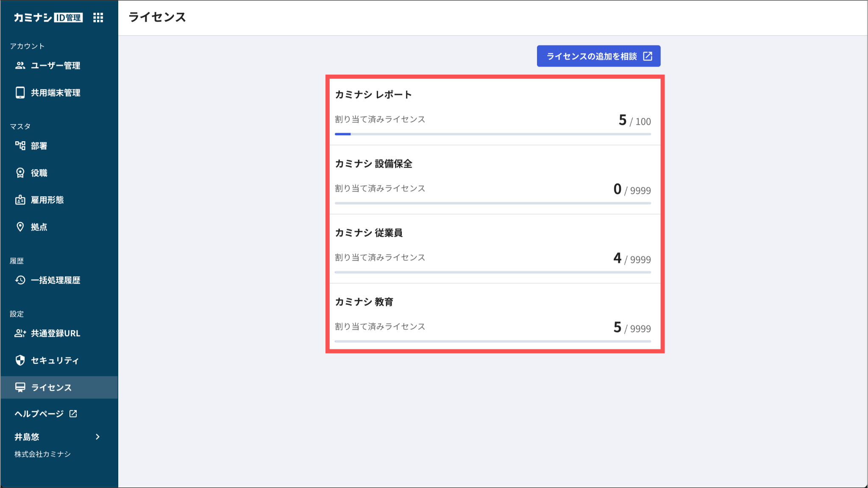868x488 pixels.
Task: Click the ユーザー管理 people icon
Action: pyautogui.click(x=20, y=65)
